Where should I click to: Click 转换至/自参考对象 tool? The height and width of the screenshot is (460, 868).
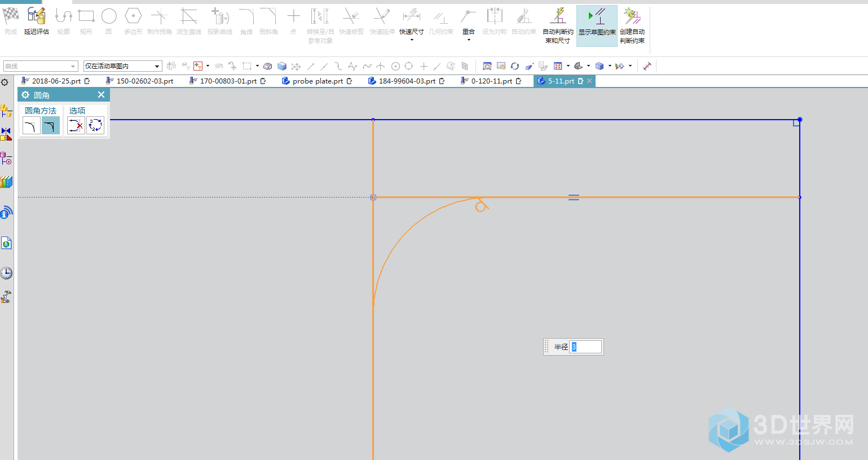coord(320,25)
